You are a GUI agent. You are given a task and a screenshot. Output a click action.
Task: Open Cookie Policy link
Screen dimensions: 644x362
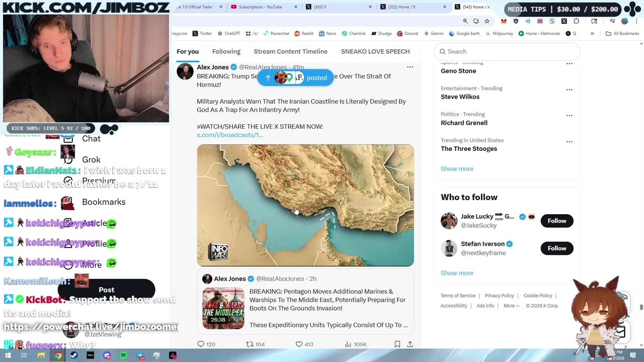[x=538, y=296]
